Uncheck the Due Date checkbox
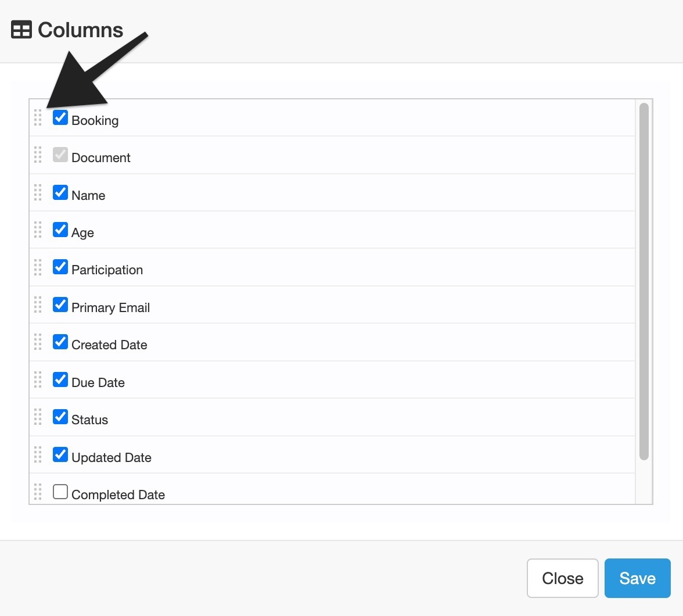Viewport: 683px width, 616px height. pos(60,379)
